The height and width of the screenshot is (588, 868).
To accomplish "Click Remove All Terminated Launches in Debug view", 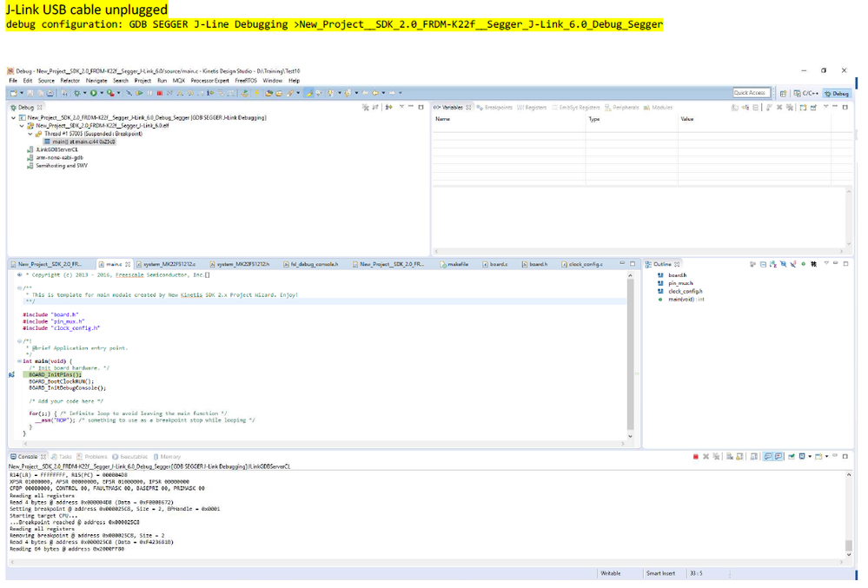I will (x=366, y=107).
